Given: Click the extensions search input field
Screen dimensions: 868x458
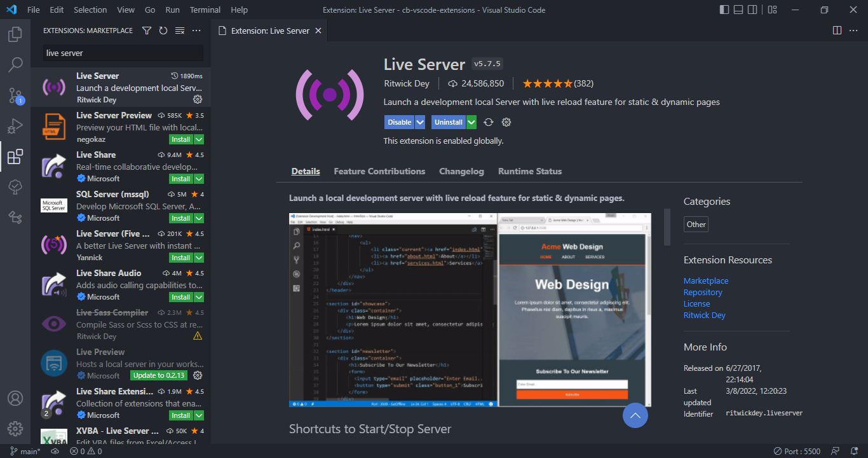Looking at the screenshot, I should [123, 53].
